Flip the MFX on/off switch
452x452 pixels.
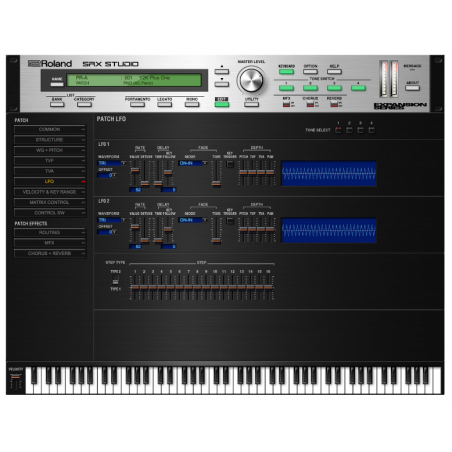click(286, 104)
